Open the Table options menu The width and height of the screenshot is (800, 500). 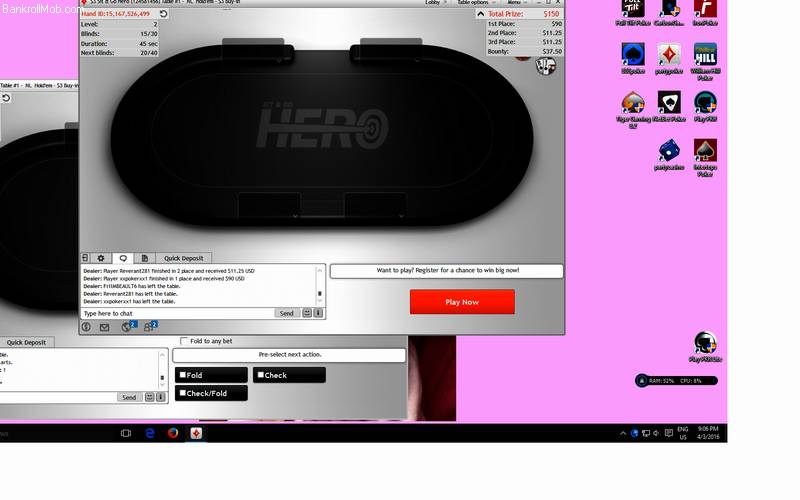473,3
